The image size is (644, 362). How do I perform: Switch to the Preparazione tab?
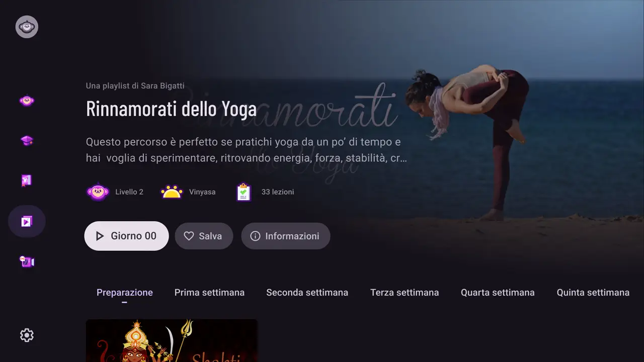point(125,292)
